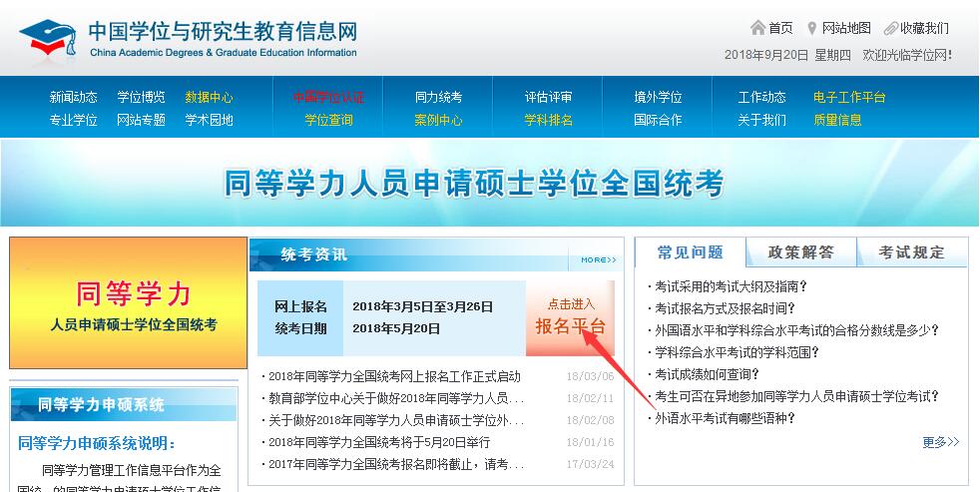Open 学科排名 navigation item

548,120
